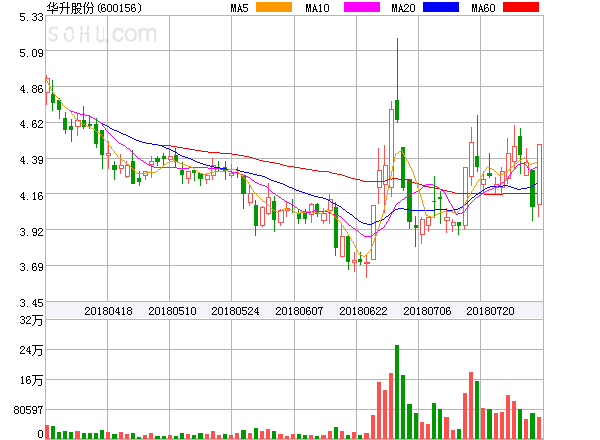The image size is (600, 440).
Task: Click the MA60 legend label
Action: click(483, 8)
